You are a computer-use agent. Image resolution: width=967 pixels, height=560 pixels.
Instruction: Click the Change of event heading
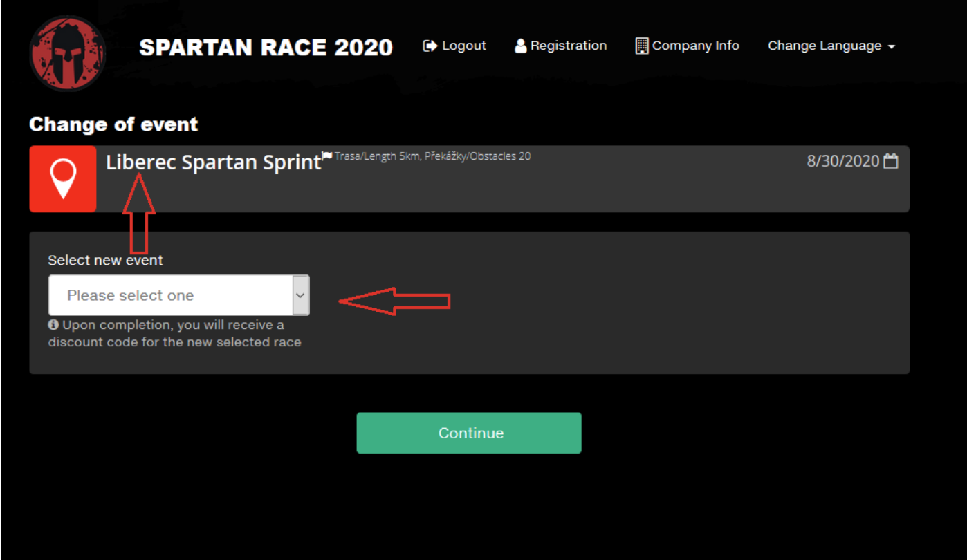pyautogui.click(x=113, y=124)
